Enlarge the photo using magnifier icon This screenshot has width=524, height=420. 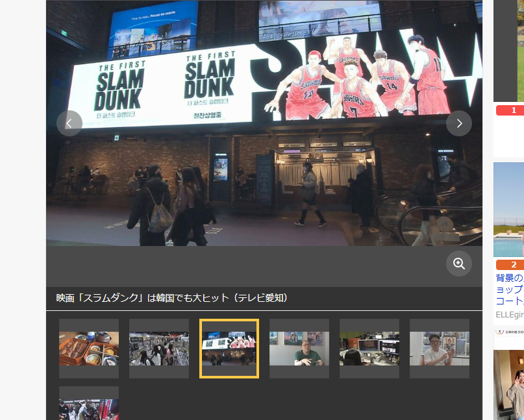pos(459,264)
